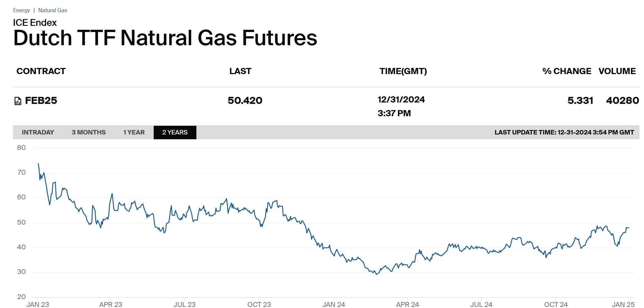The width and height of the screenshot is (644, 308).
Task: Go to the Energy breadcrumb link
Action: point(21,10)
